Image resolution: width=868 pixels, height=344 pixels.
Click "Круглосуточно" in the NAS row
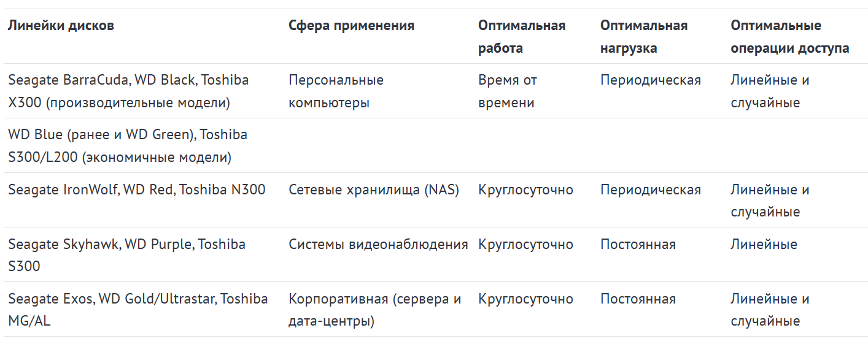click(525, 190)
